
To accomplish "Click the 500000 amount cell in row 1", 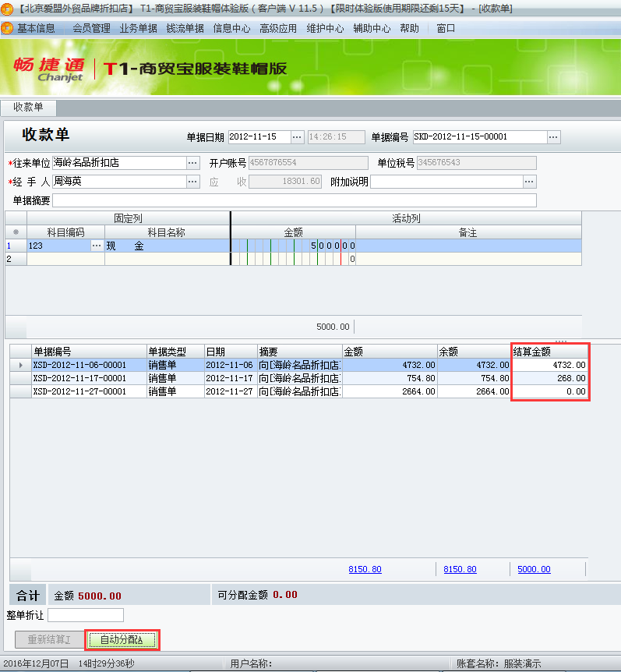I will point(294,246).
